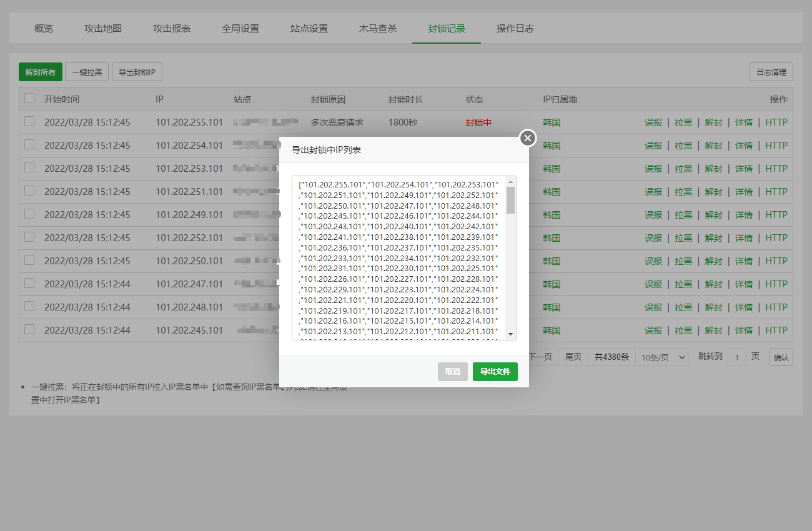Check the row for IP 101.202.255.101
Viewport: 812px width, 531px height.
tap(29, 122)
